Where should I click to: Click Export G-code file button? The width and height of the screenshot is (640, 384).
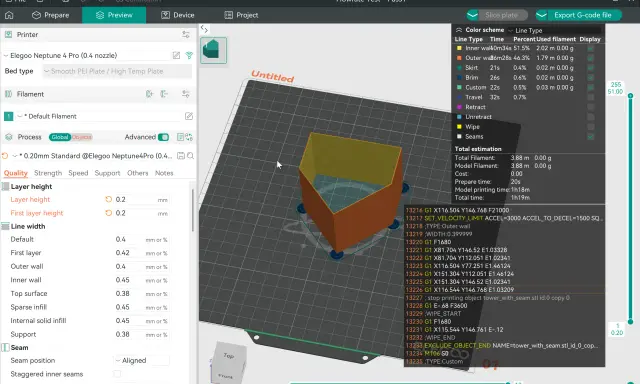(582, 15)
